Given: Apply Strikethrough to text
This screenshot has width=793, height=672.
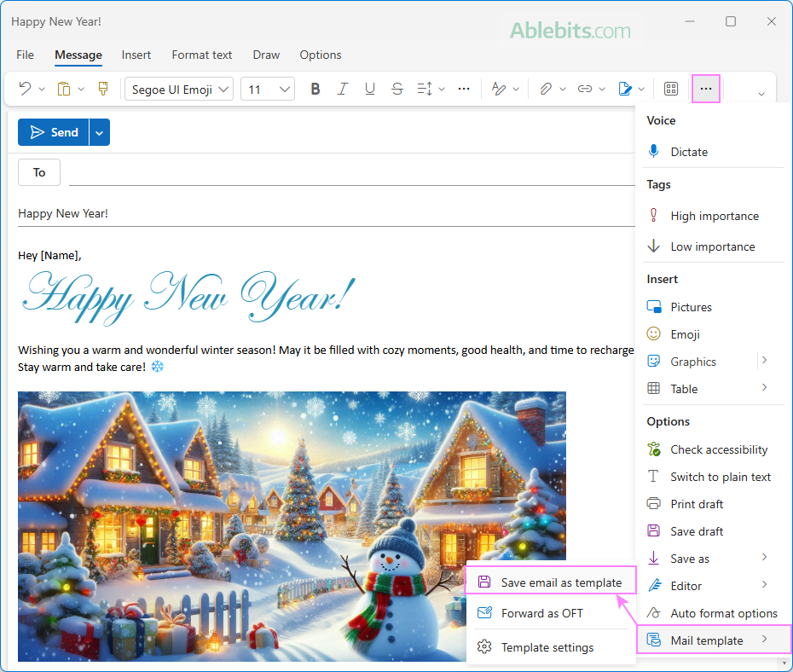Looking at the screenshot, I should click(397, 89).
